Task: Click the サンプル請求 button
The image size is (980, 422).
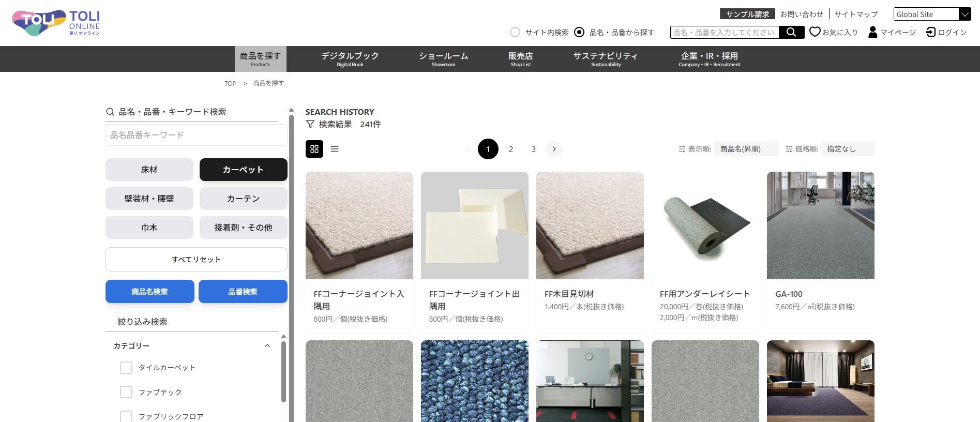Action: coord(748,14)
